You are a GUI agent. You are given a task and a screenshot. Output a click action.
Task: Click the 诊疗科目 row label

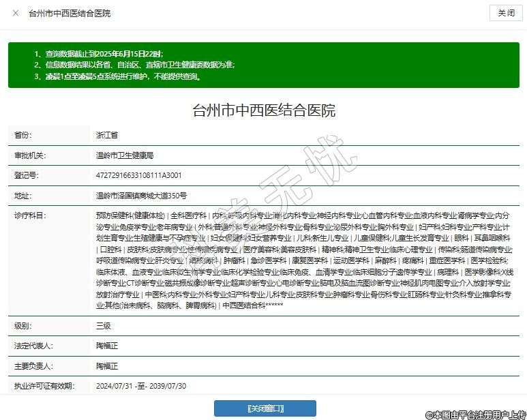[x=30, y=215]
